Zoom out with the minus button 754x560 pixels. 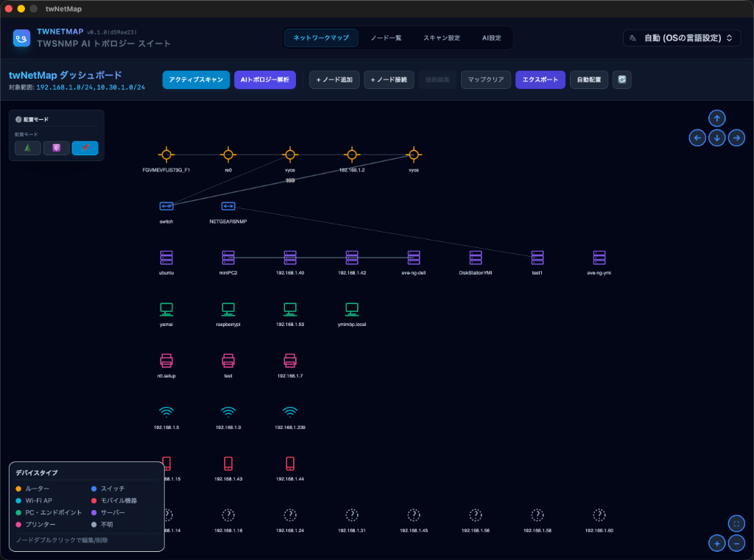click(736, 543)
